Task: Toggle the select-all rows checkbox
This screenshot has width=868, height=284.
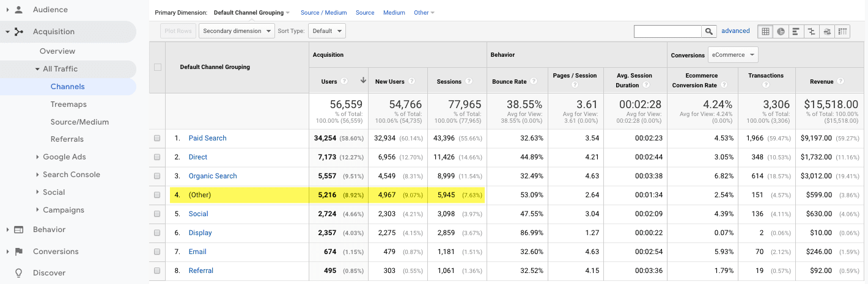Action: click(x=157, y=67)
